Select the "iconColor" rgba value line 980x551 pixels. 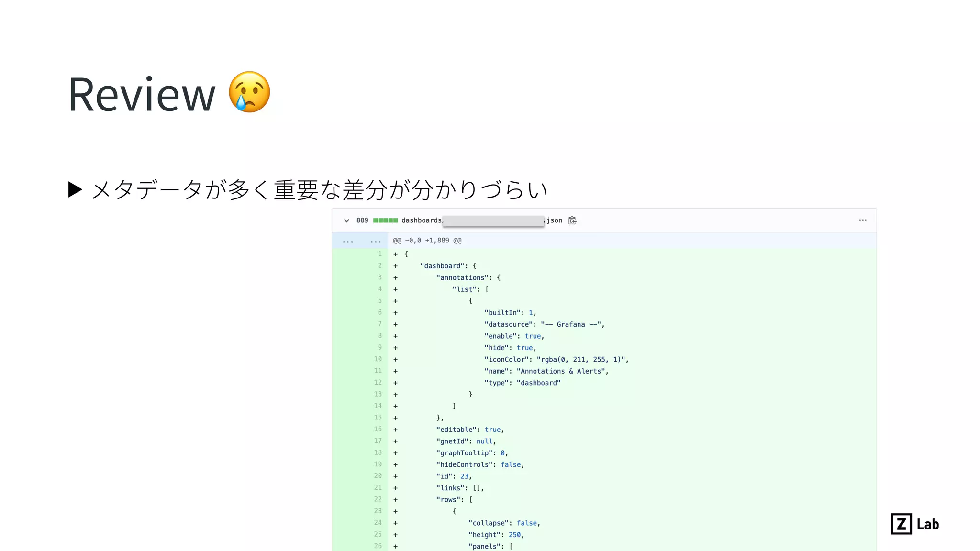point(557,359)
